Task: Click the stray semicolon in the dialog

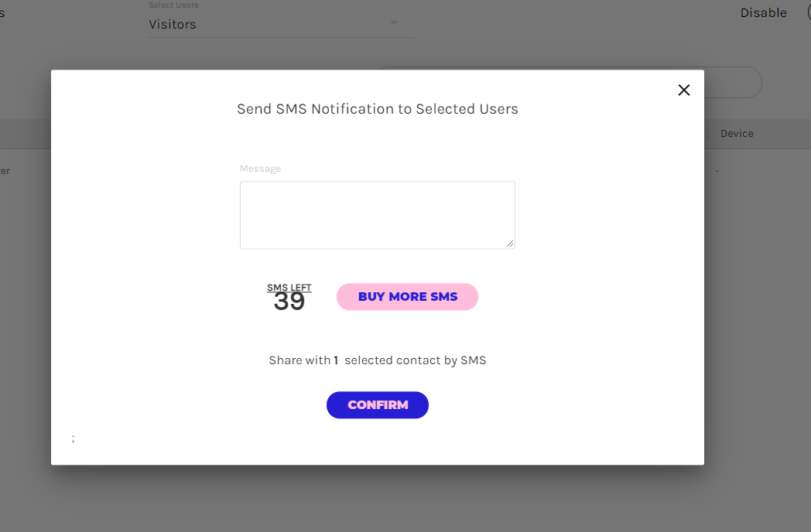Action: (x=74, y=438)
